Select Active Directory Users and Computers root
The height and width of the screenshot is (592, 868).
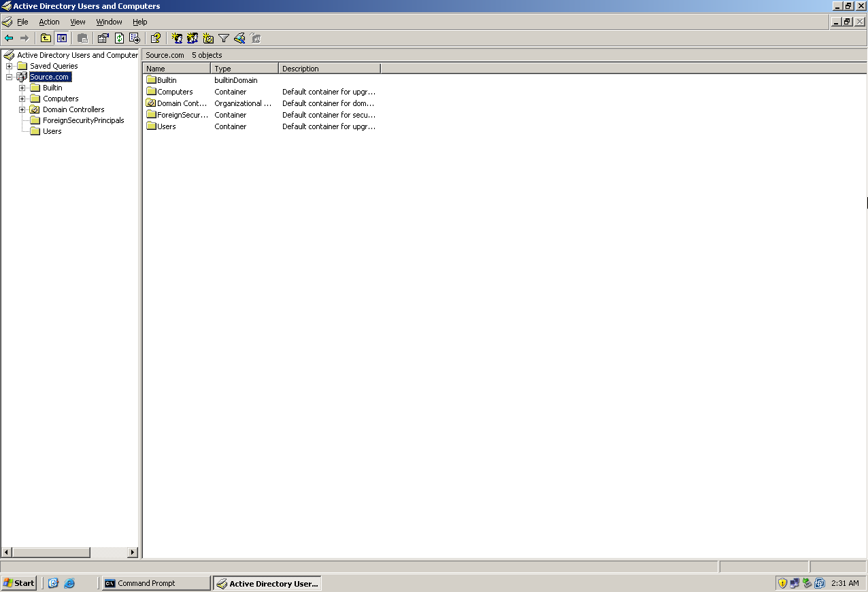[77, 55]
